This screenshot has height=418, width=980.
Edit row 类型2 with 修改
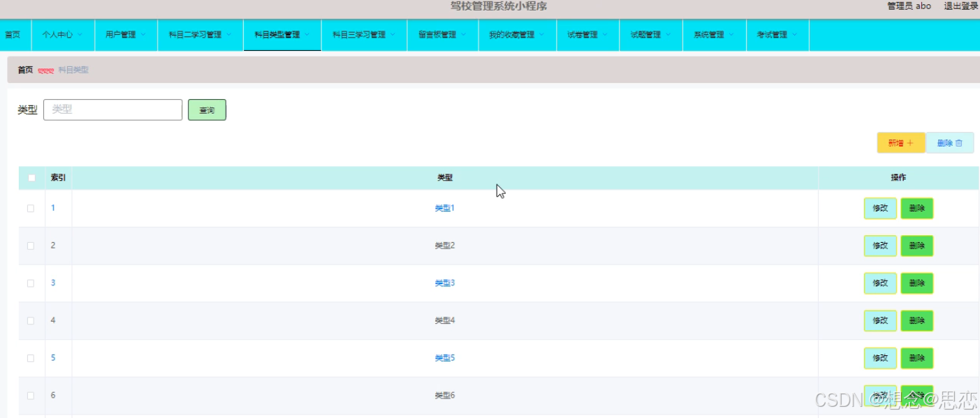point(880,246)
